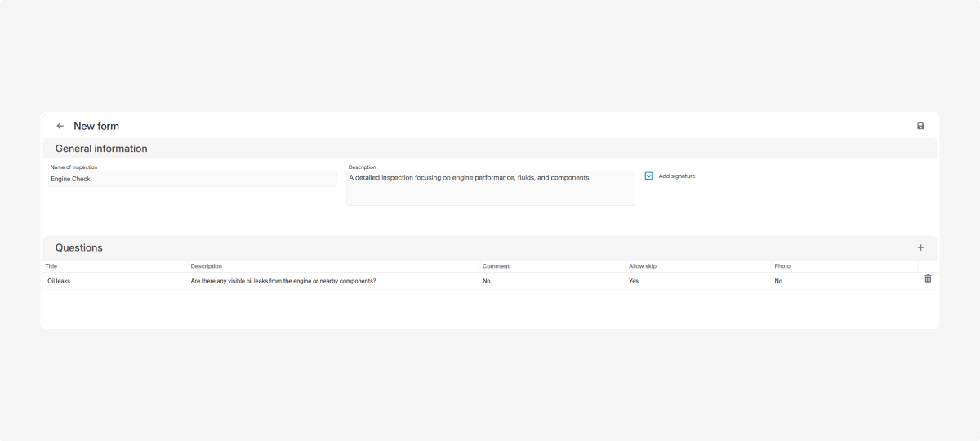Toggle the Add signature checkbox
The width and height of the screenshot is (980, 441).
click(649, 176)
